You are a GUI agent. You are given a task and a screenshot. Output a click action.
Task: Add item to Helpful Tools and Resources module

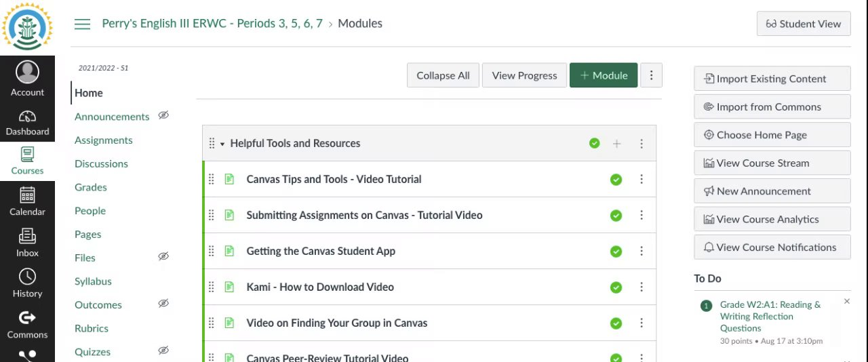(x=616, y=144)
